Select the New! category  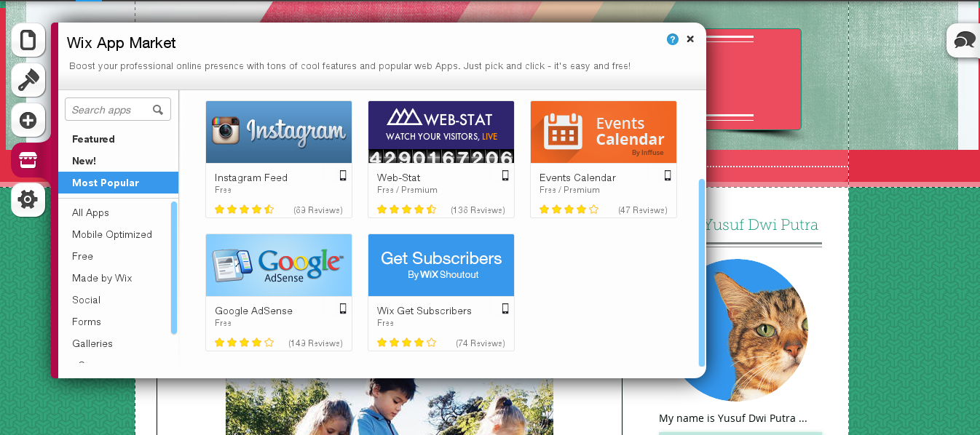pos(84,161)
